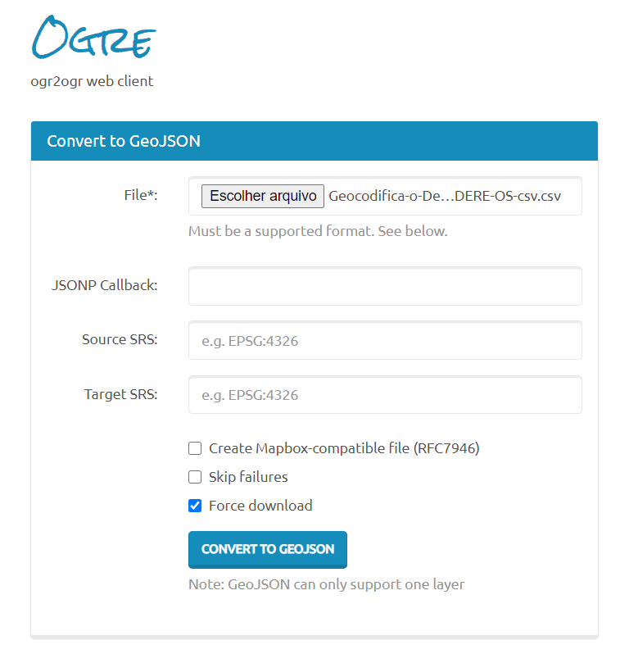Click the supported format help text
Viewport: 629px width, 672px height.
(x=318, y=231)
